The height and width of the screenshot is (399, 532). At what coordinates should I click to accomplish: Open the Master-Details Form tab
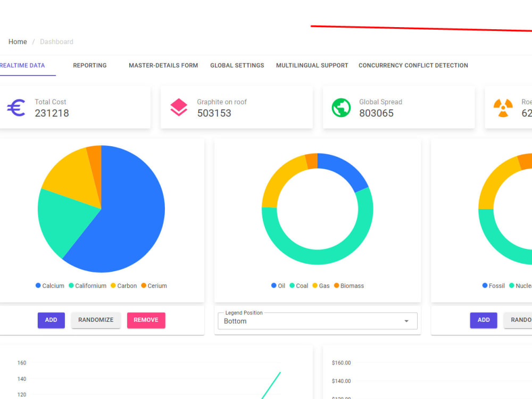pyautogui.click(x=163, y=65)
